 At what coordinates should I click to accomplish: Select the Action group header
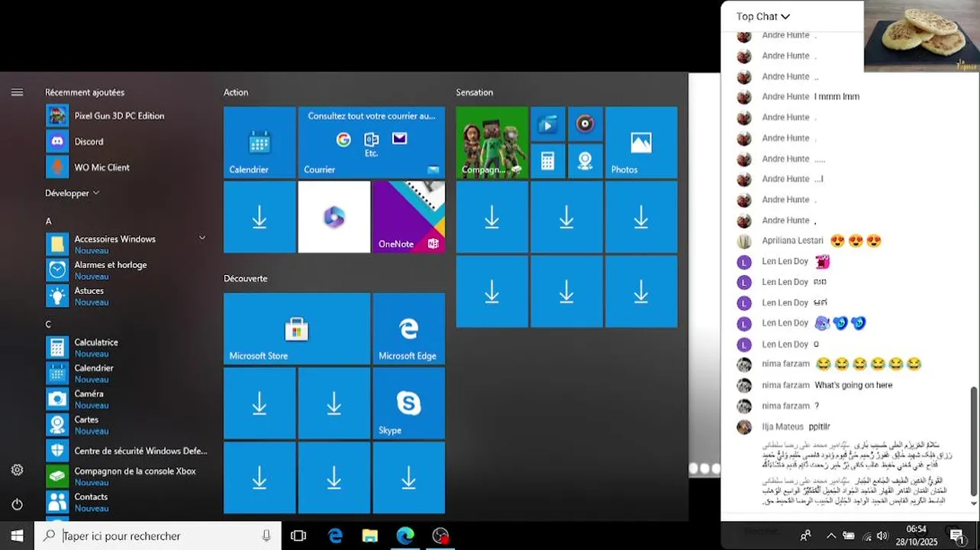tap(236, 92)
